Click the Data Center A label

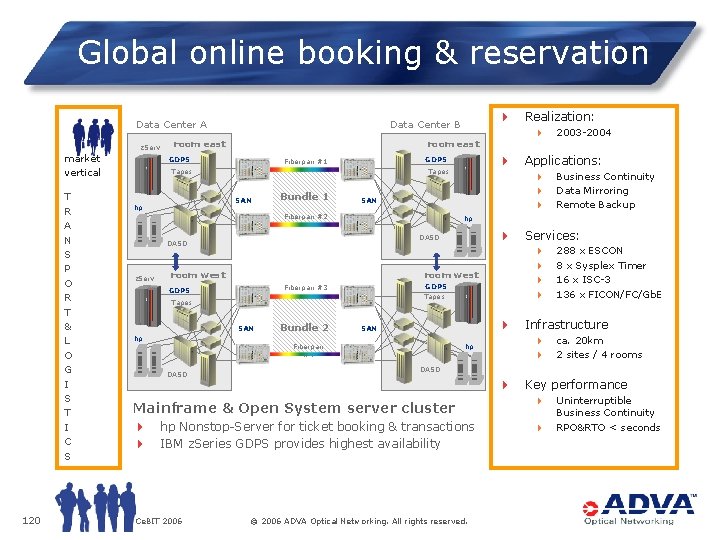point(171,124)
